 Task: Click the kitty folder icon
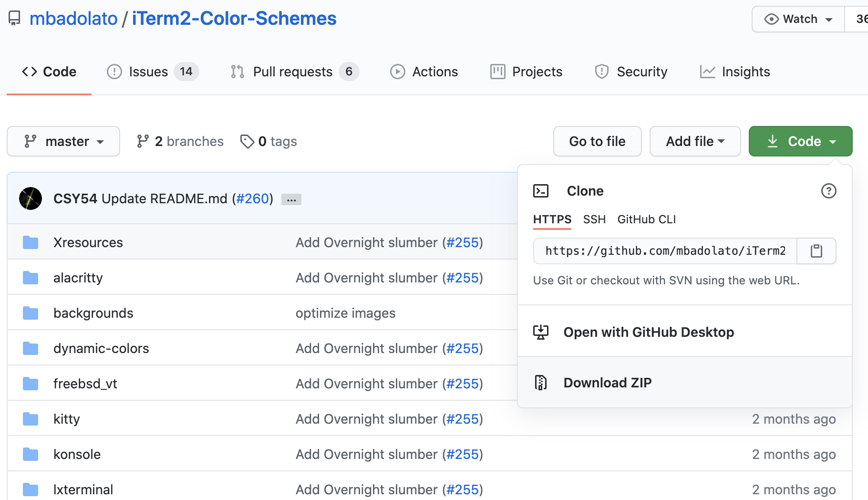tap(31, 419)
